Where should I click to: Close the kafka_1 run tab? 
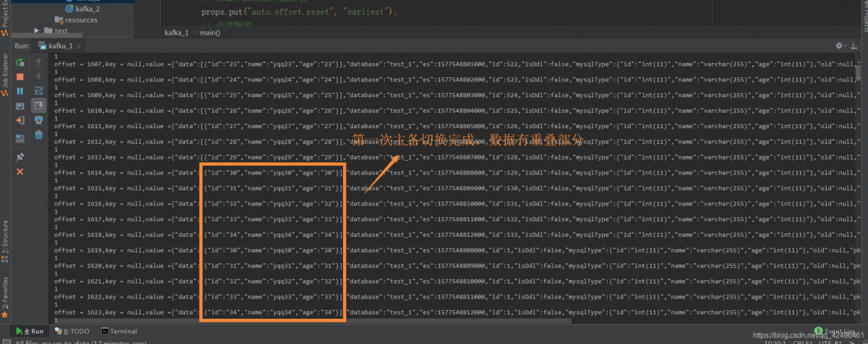point(77,46)
